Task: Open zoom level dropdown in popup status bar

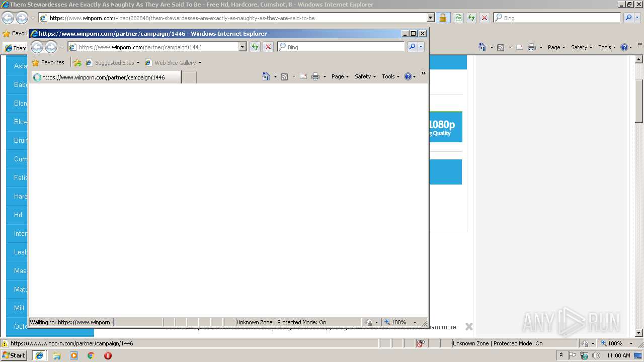Action: pos(415,322)
